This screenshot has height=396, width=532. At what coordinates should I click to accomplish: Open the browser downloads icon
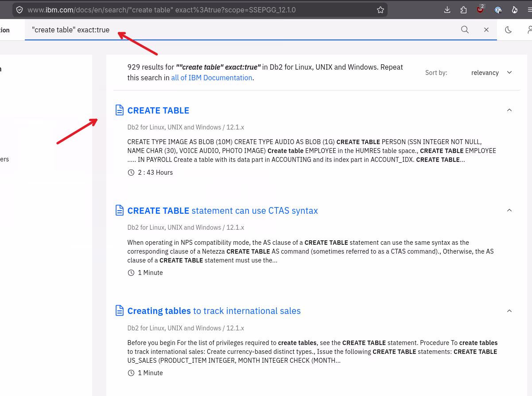(x=447, y=10)
